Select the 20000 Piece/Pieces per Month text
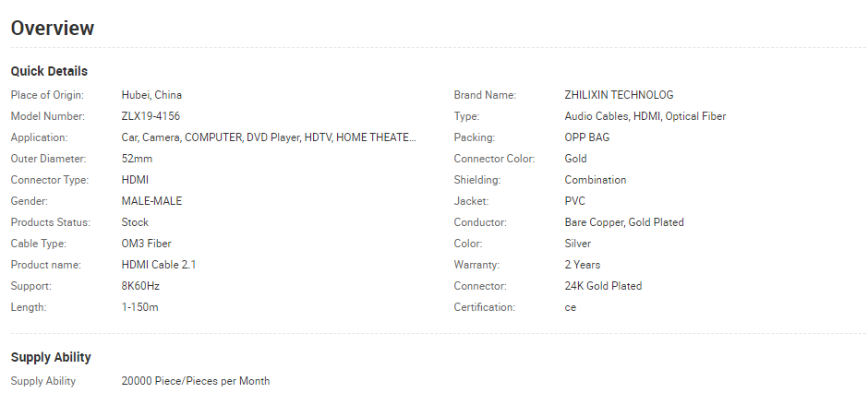 [x=196, y=381]
